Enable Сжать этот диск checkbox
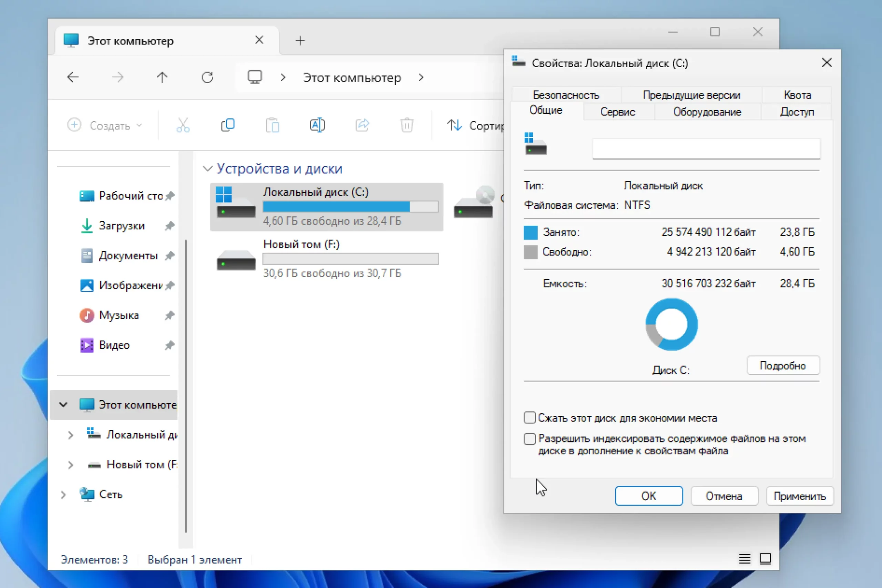Image resolution: width=882 pixels, height=588 pixels. point(530,417)
